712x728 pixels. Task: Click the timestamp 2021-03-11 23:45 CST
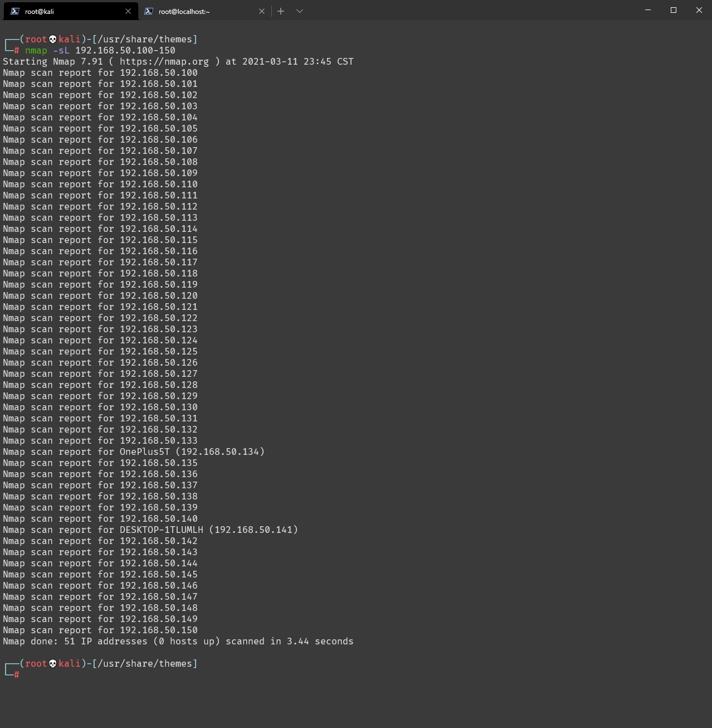click(x=298, y=61)
